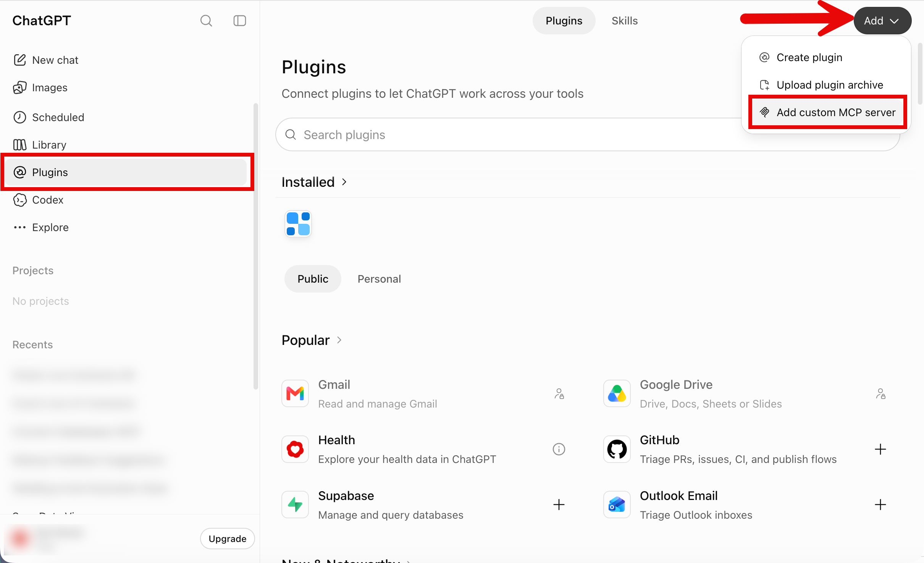Click 'Drive, Docs, Sheets or Slides' description
Screen dimensions: 924x563
pos(711,404)
